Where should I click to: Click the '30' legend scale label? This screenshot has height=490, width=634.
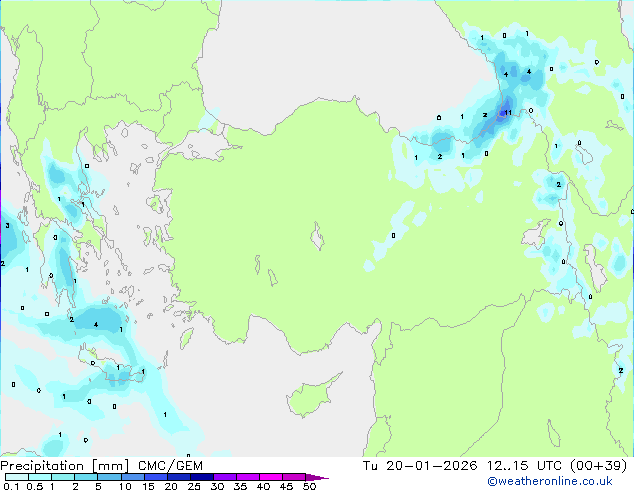(x=217, y=486)
